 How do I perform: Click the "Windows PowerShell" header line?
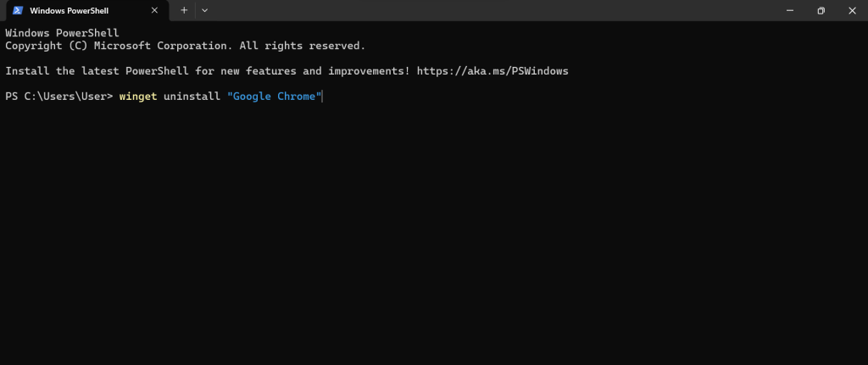pos(62,33)
